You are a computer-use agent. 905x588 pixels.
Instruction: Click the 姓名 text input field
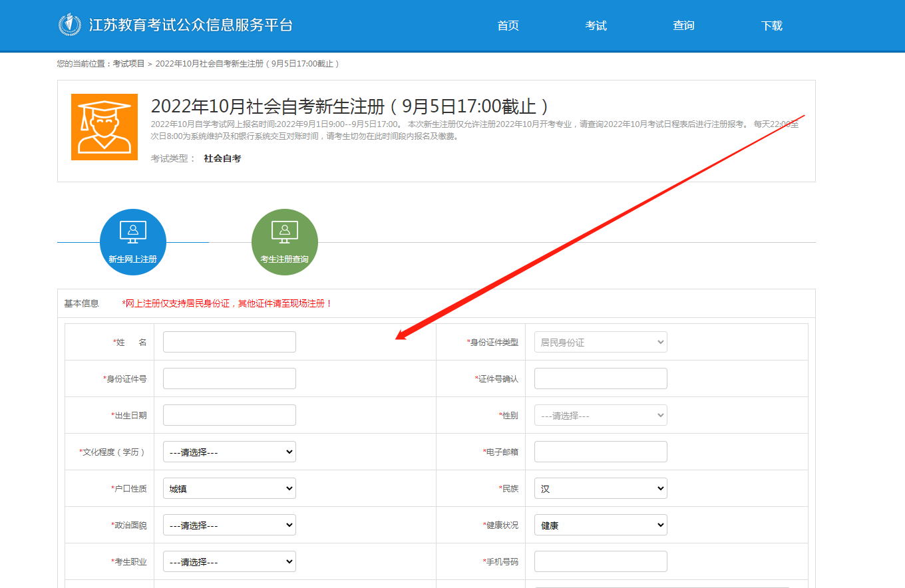pos(229,342)
